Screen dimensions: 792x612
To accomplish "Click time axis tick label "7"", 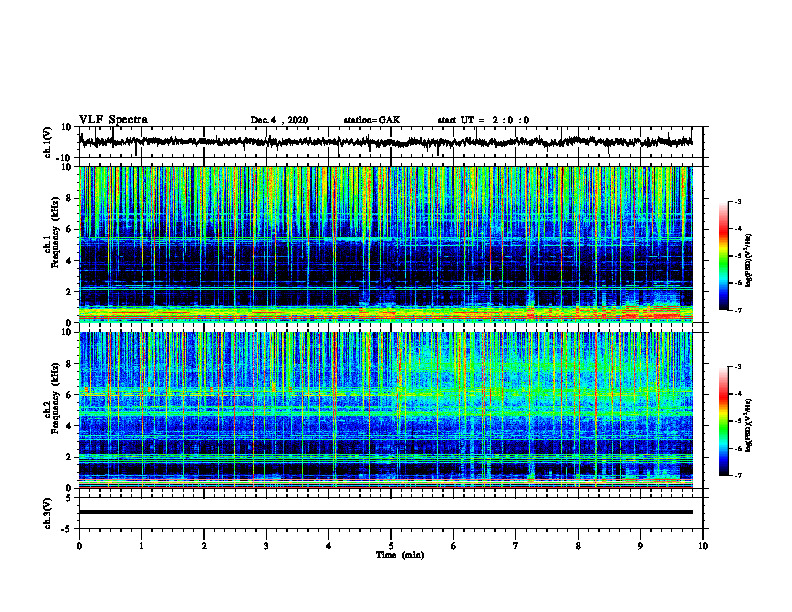I will pyautogui.click(x=516, y=546).
